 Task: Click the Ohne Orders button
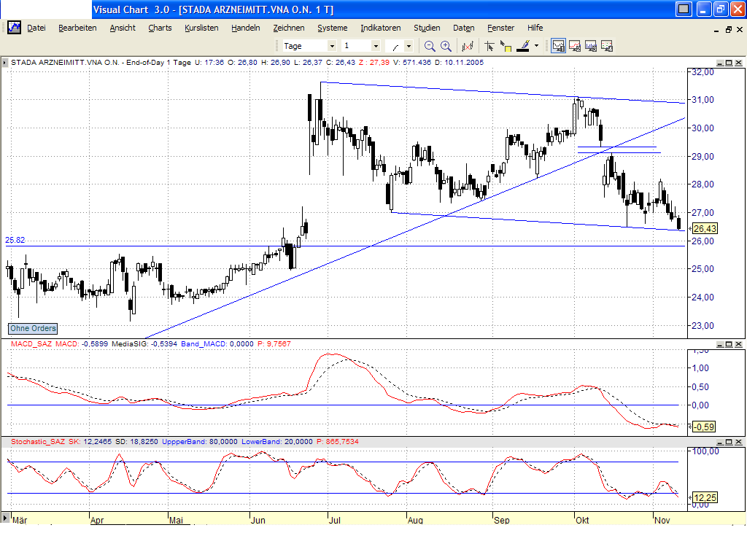(x=32, y=329)
